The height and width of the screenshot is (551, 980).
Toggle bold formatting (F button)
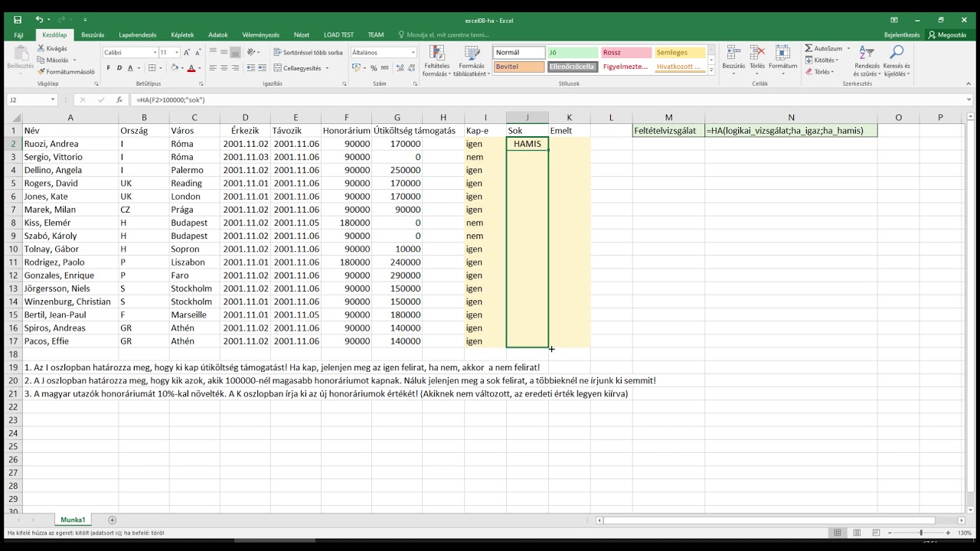pyautogui.click(x=108, y=68)
